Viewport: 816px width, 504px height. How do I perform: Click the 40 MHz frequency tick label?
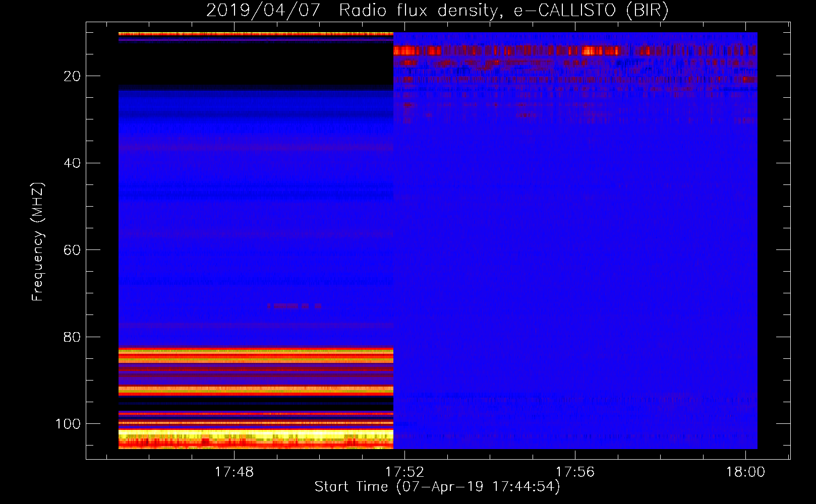point(72,163)
